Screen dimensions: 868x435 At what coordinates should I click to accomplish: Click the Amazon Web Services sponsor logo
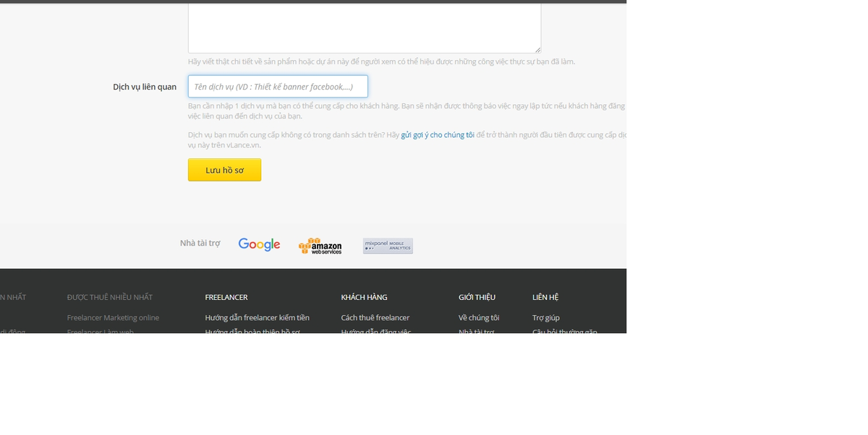320,246
